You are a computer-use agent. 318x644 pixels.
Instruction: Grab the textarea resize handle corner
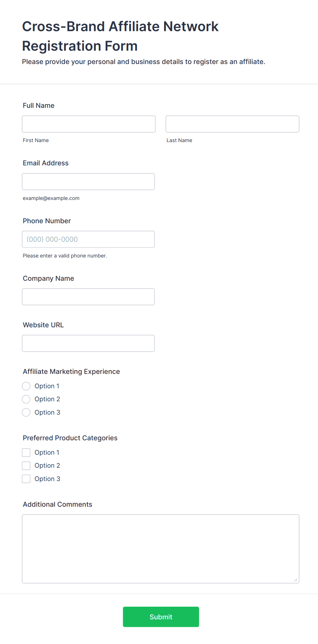coord(296,580)
